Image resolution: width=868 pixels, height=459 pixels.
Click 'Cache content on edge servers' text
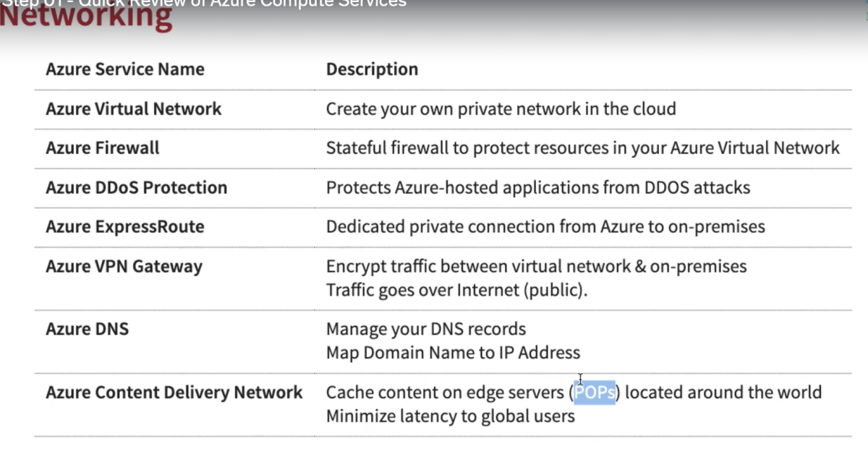(x=445, y=393)
